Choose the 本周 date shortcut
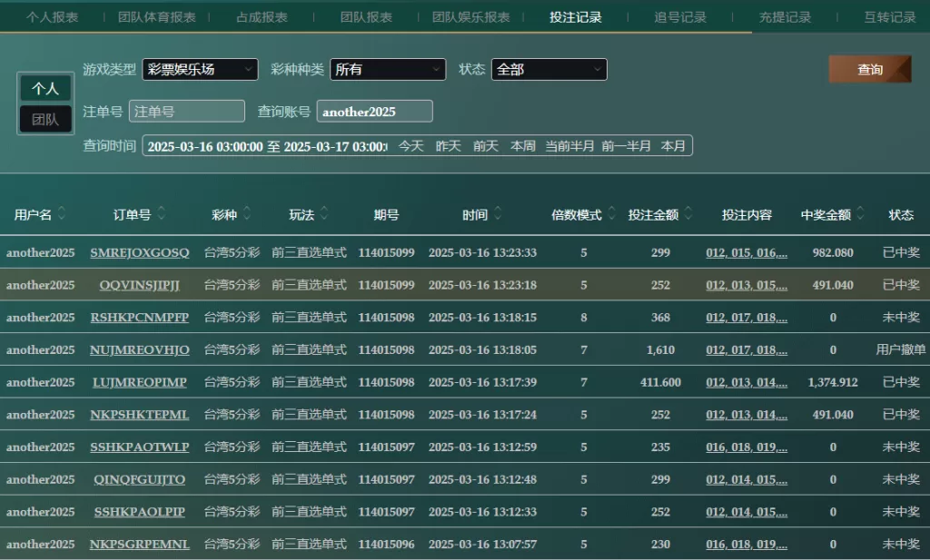This screenshot has width=930, height=560. coord(522,146)
